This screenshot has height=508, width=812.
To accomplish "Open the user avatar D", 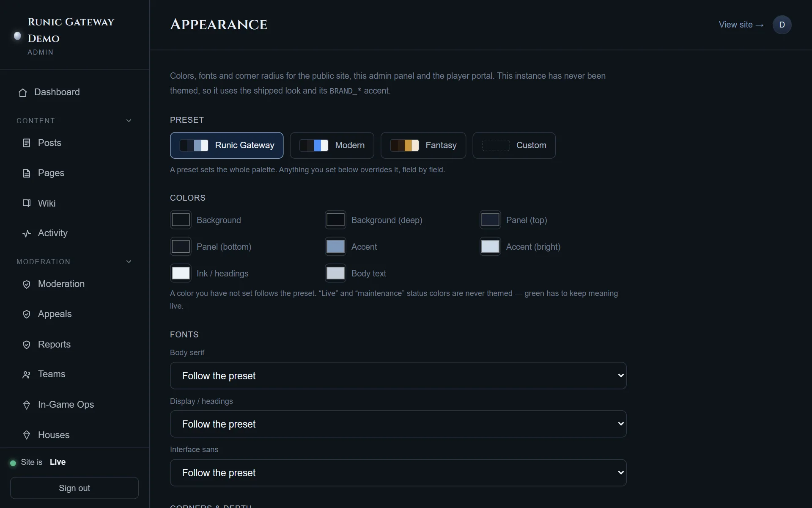I will pyautogui.click(x=782, y=25).
